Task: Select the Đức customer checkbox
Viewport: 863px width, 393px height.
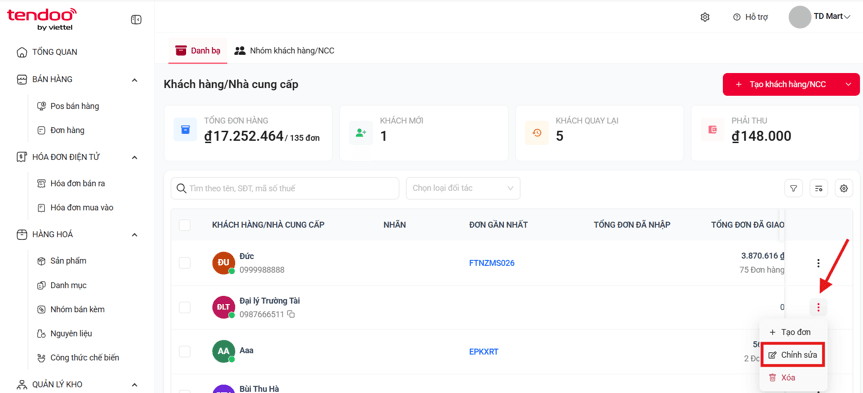Action: click(185, 263)
